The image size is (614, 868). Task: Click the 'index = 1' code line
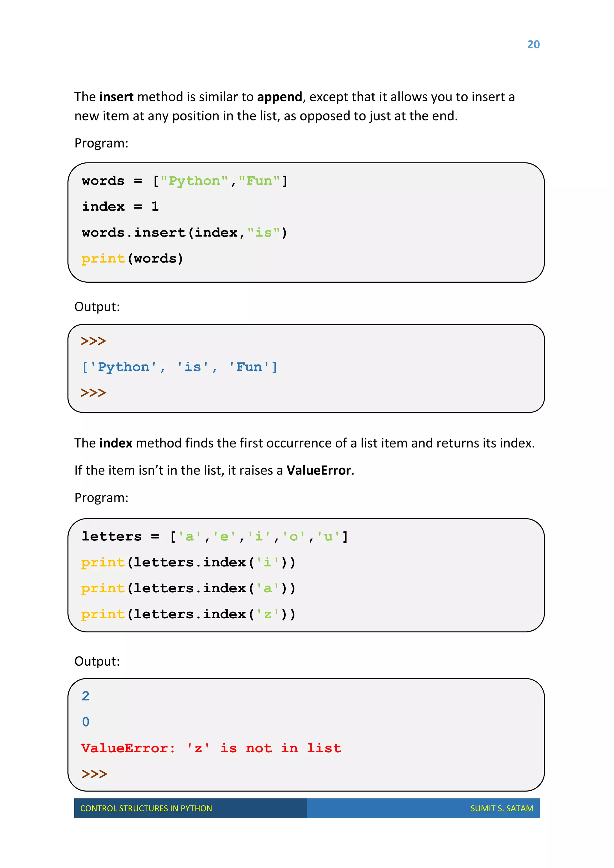click(x=120, y=207)
